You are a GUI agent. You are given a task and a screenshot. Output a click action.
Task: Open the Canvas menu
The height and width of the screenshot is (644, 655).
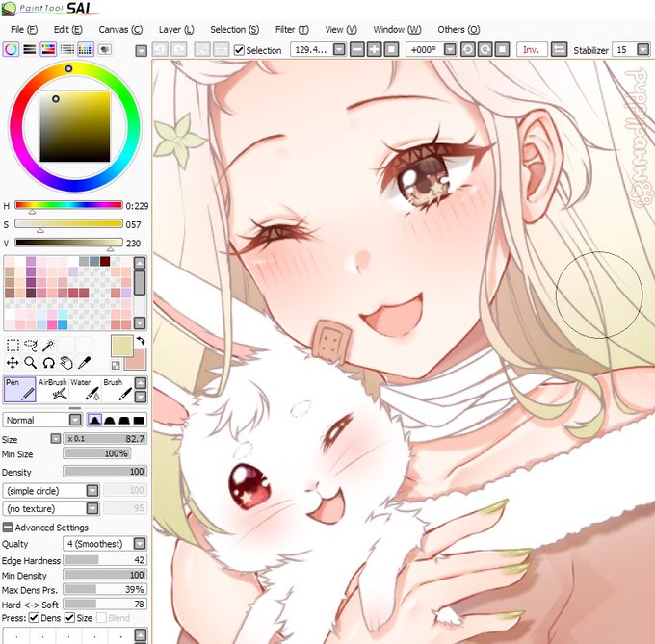tap(120, 29)
